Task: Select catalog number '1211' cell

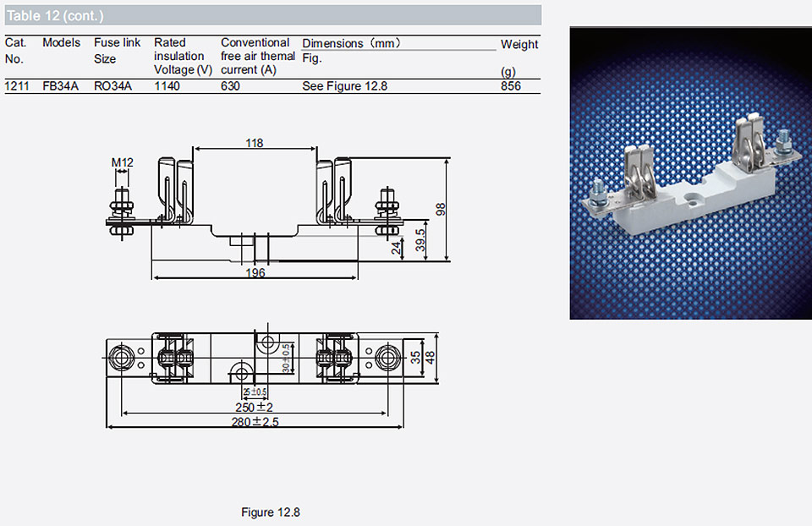Action: coord(17,86)
